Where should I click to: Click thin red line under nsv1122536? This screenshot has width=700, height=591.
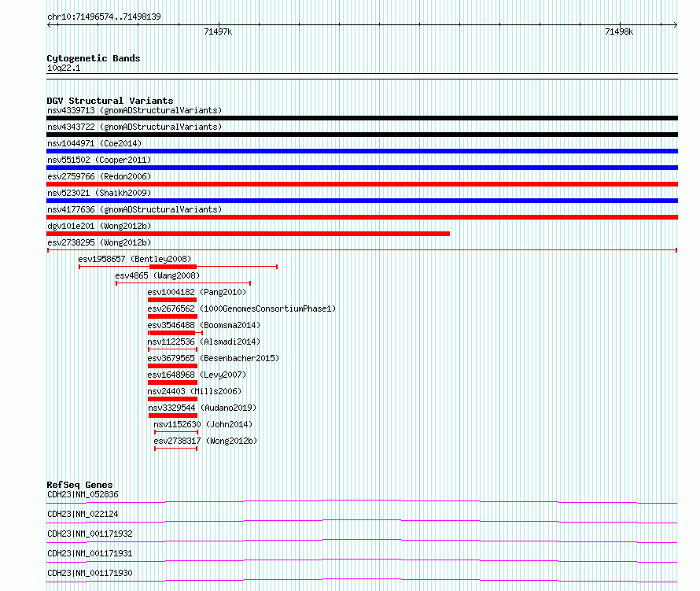(172, 349)
